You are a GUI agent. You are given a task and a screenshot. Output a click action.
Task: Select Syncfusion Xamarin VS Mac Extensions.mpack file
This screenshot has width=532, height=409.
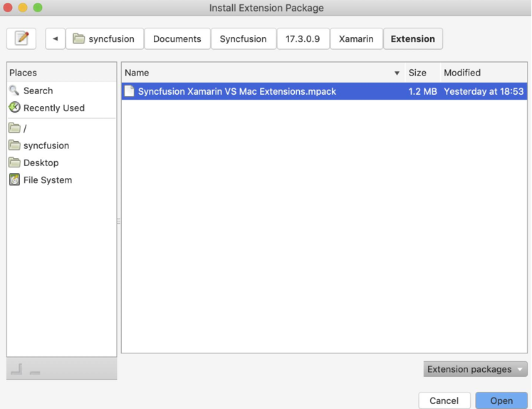click(324, 91)
